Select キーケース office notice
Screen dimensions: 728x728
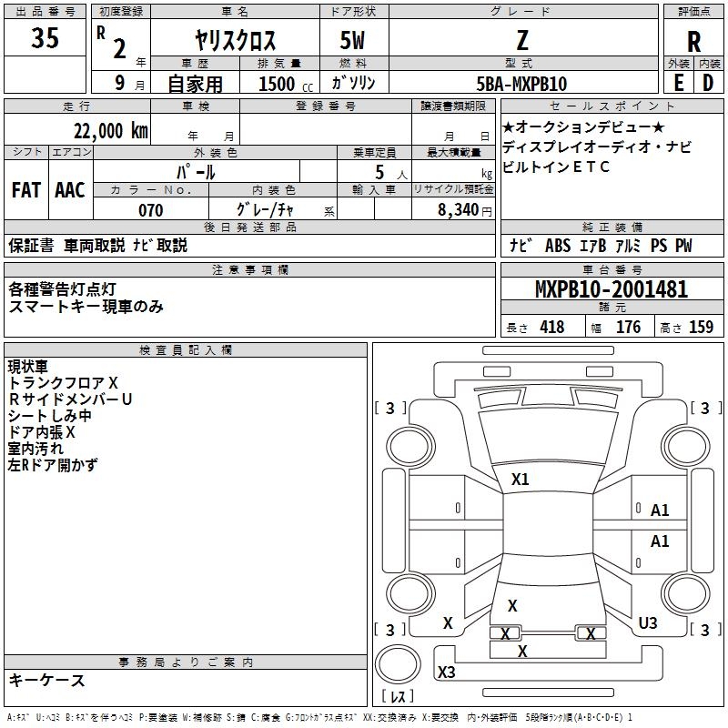coord(46,681)
